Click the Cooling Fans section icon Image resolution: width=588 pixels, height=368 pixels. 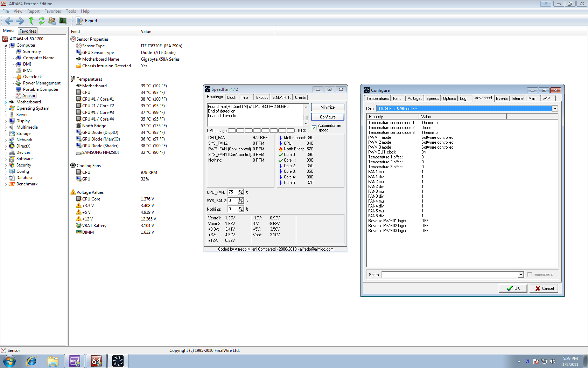(x=73, y=165)
